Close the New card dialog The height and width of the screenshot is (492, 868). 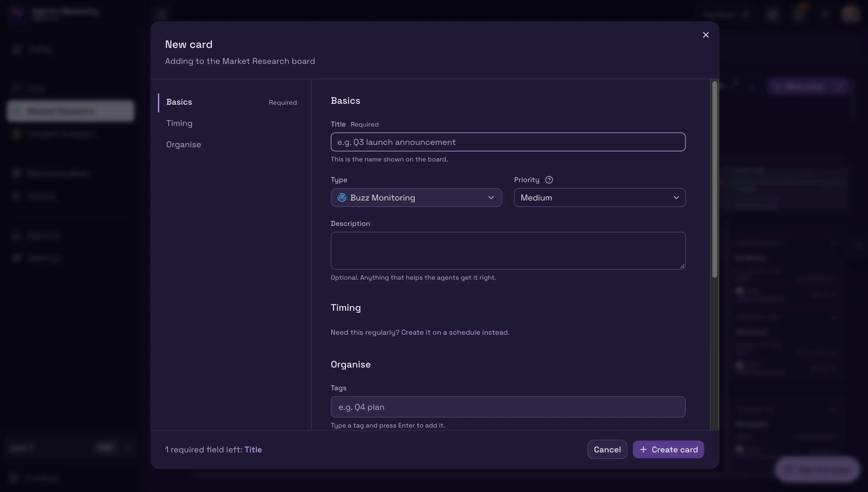[705, 35]
